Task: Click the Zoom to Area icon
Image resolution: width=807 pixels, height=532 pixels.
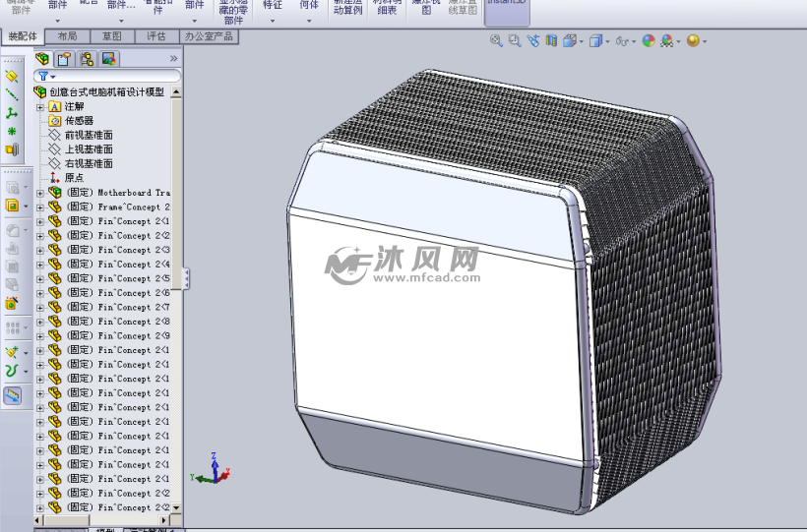Action: [514, 40]
